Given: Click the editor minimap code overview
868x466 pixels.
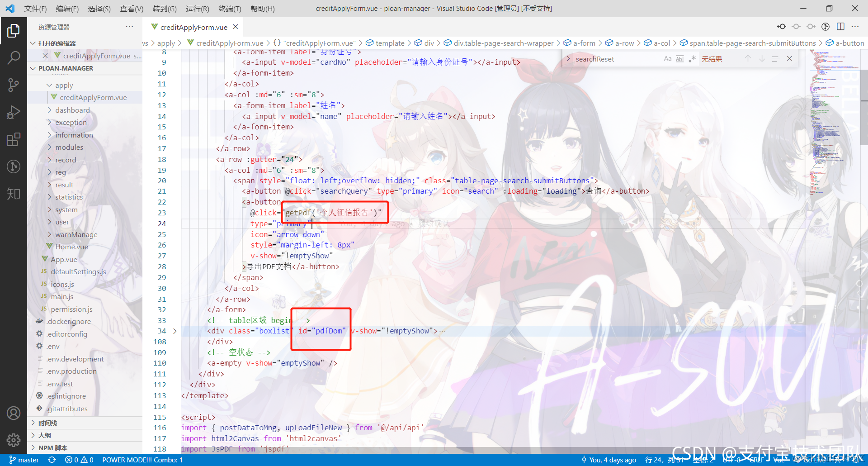Looking at the screenshot, I should pyautogui.click(x=834, y=122).
